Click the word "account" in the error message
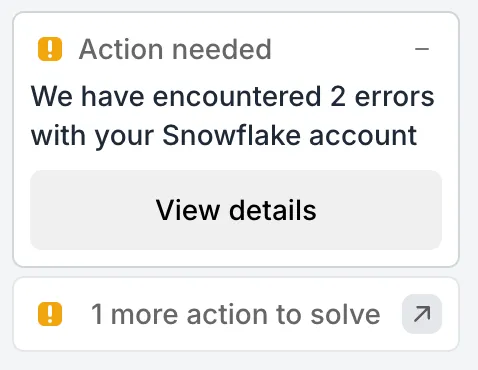Image resolution: width=478 pixels, height=370 pixels. click(363, 136)
